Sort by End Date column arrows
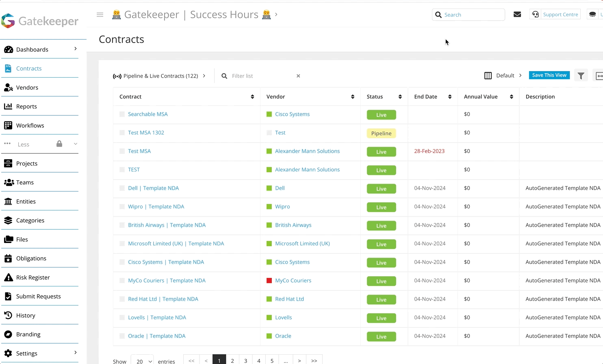Screen dimensions: 603x364 pyautogui.click(x=450, y=97)
